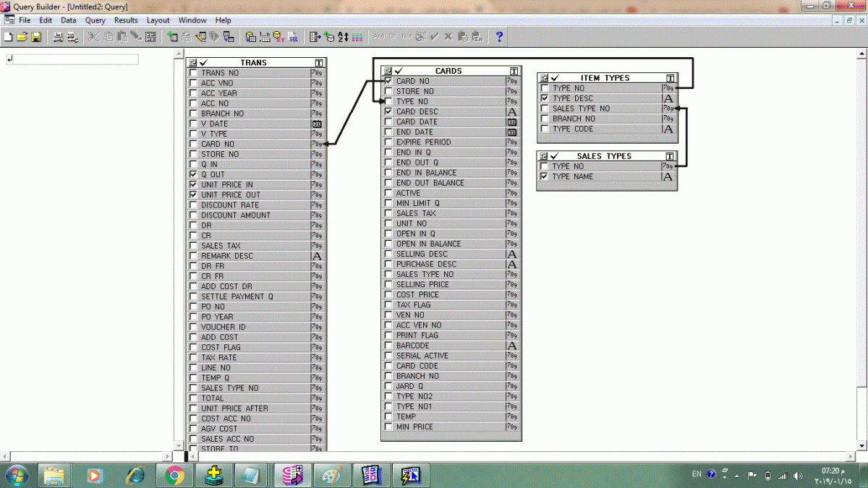This screenshot has height=488, width=868.
Task: Click the EN language indicator in tray
Action: pyautogui.click(x=697, y=474)
